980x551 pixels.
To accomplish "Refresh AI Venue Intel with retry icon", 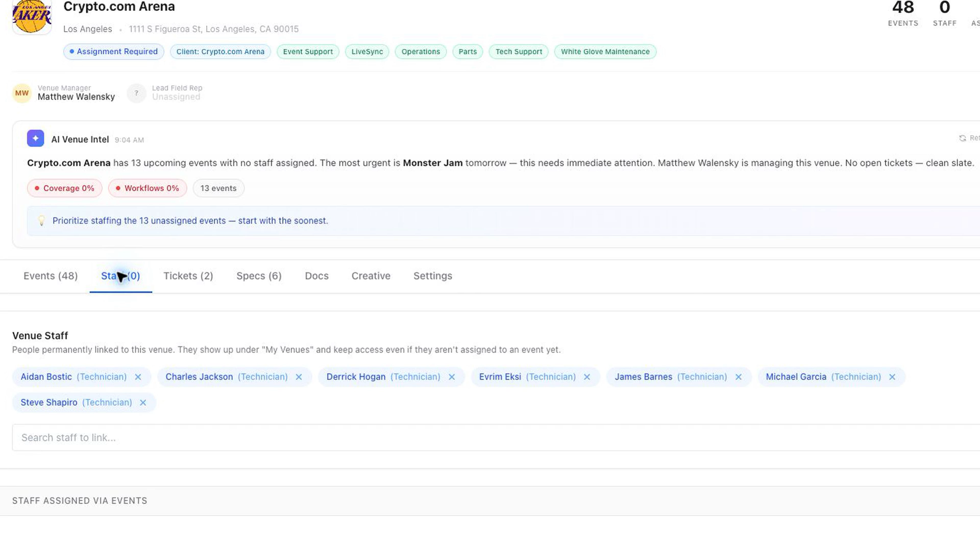I will click(962, 138).
